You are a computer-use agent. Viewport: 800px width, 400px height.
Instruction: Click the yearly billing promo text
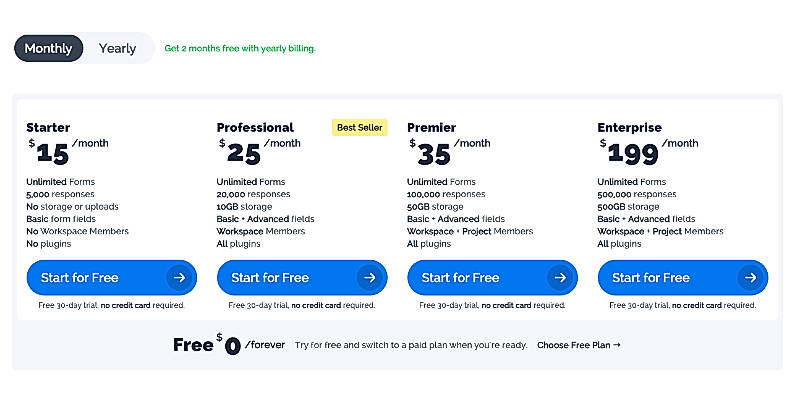tap(240, 48)
